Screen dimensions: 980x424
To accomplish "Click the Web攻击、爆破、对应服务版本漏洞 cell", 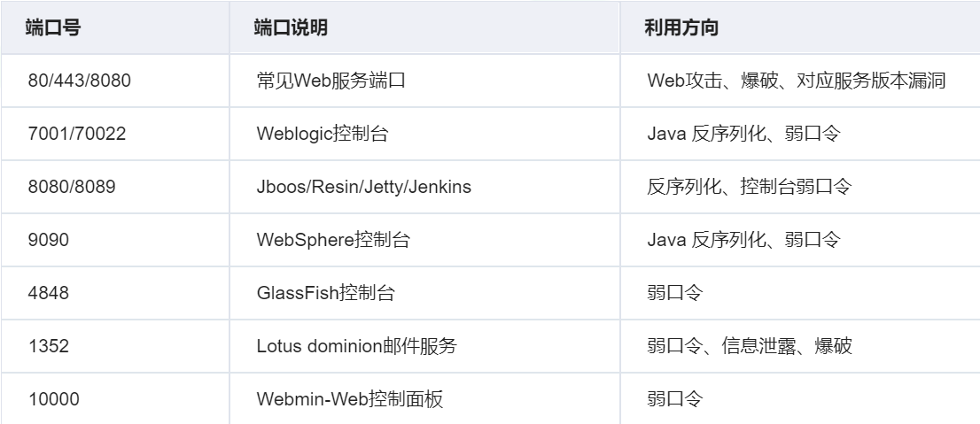I will click(800, 81).
